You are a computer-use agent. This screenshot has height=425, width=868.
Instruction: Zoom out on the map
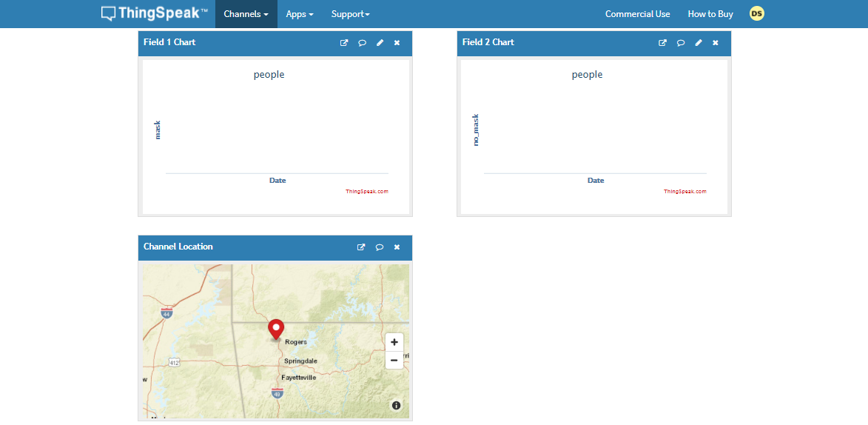(394, 360)
